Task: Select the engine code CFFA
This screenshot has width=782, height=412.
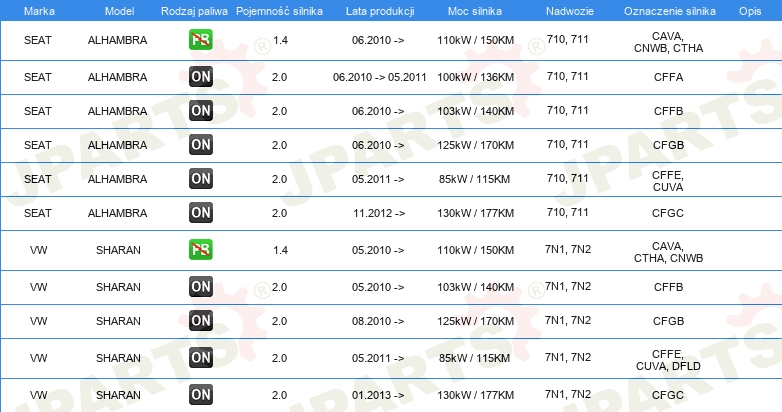Action: pyautogui.click(x=668, y=77)
